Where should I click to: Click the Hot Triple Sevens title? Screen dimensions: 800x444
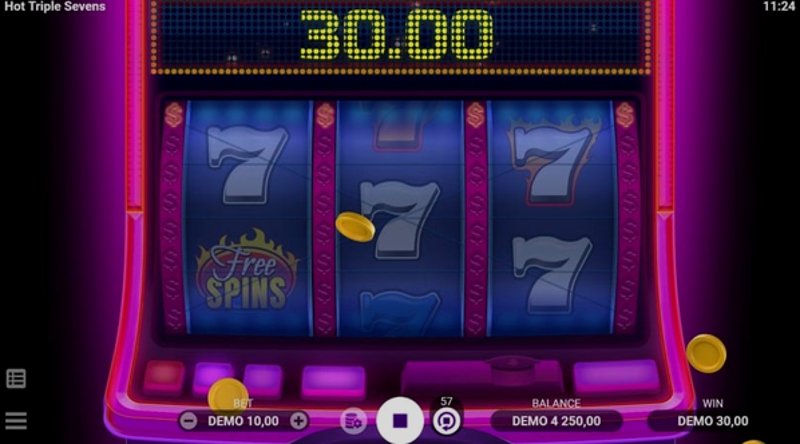click(x=55, y=7)
